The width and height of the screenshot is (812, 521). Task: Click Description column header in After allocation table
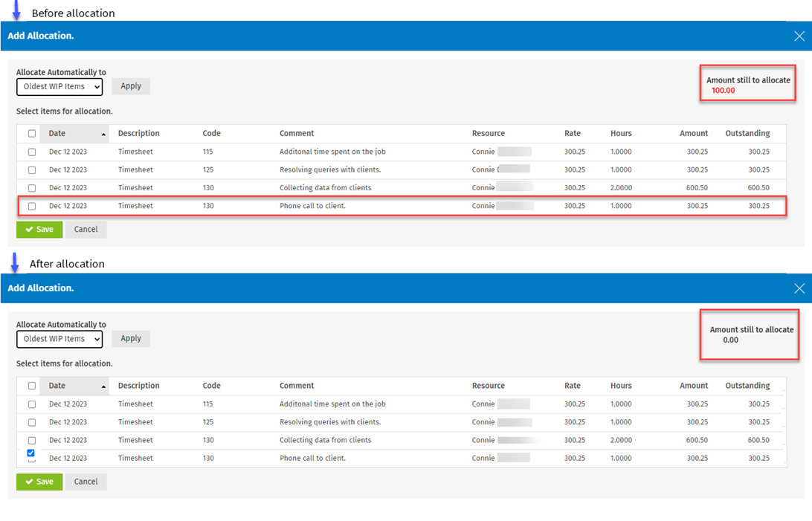click(139, 386)
